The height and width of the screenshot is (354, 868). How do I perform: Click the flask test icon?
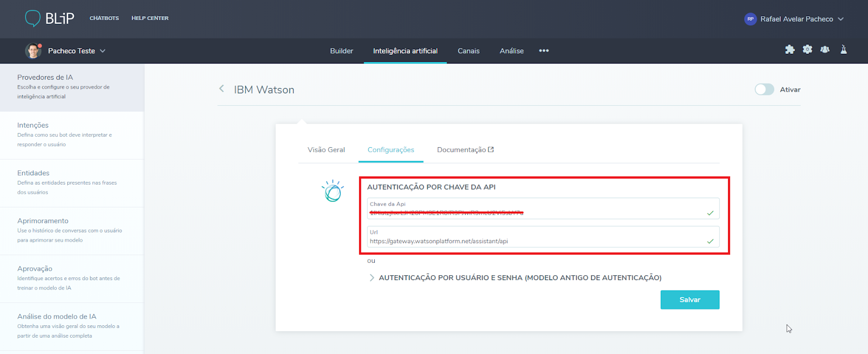click(x=844, y=49)
